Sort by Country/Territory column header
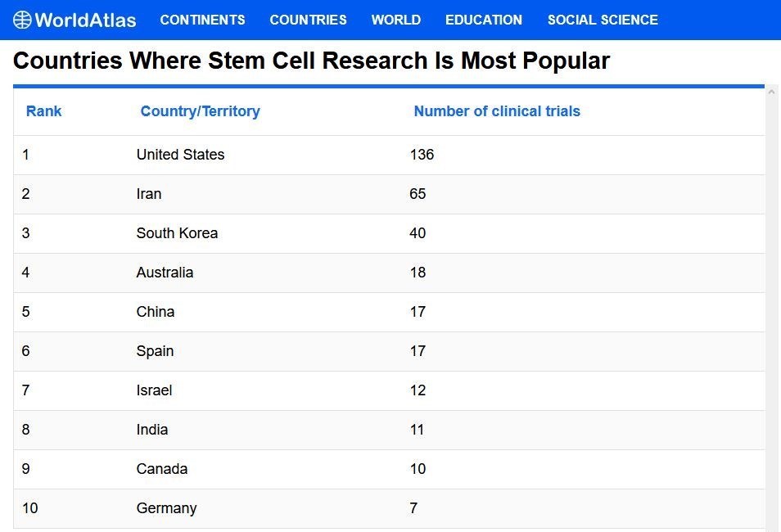 [200, 111]
